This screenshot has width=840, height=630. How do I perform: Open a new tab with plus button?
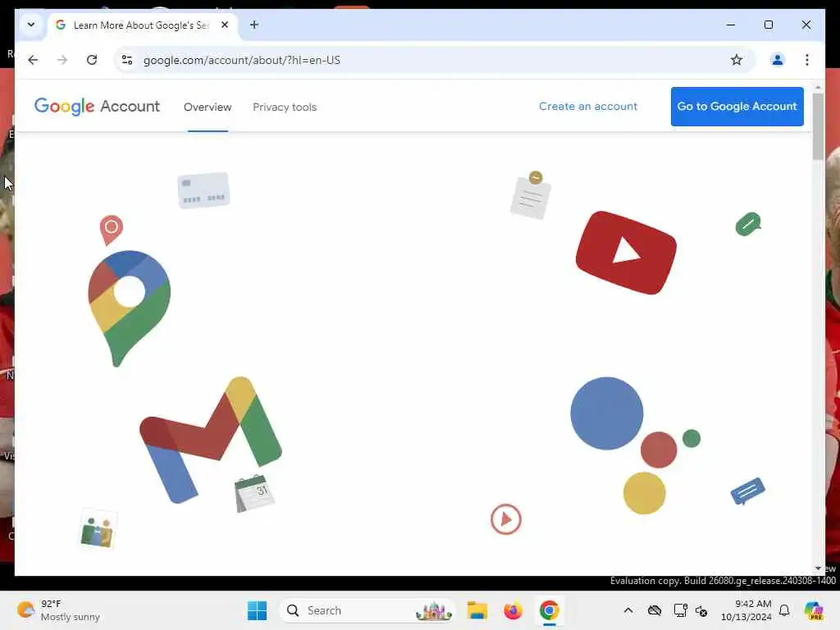click(x=254, y=25)
